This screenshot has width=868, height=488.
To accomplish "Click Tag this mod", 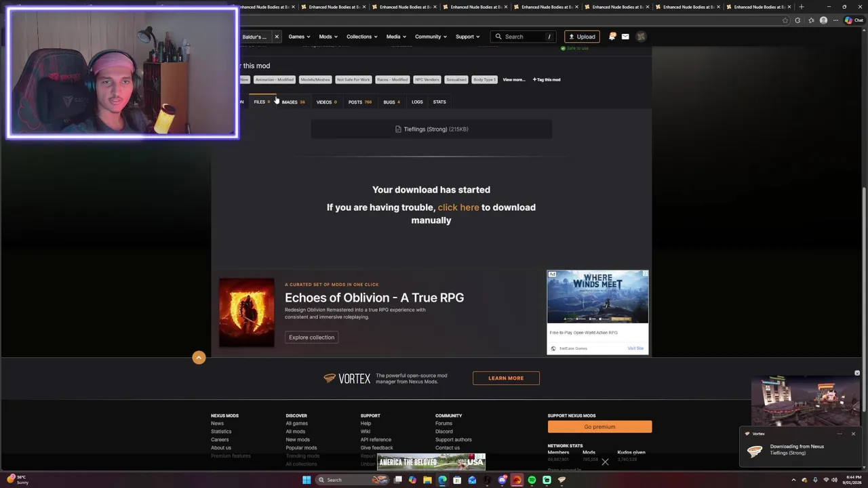I will (x=547, y=79).
